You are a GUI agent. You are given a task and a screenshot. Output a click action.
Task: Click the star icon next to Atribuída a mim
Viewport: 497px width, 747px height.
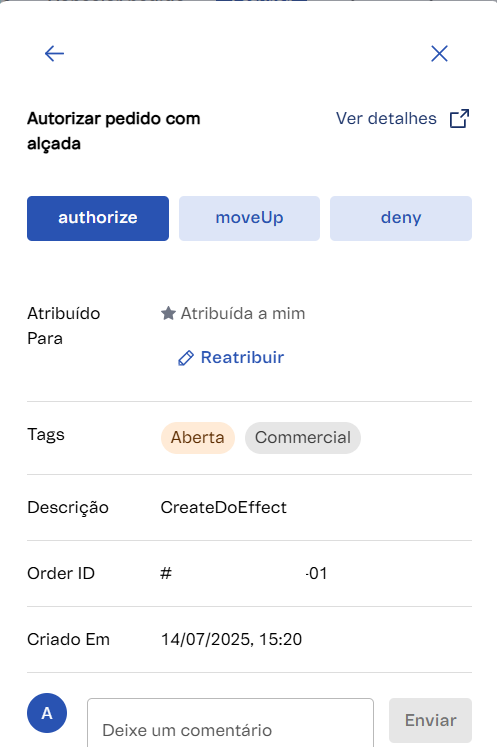point(168,313)
